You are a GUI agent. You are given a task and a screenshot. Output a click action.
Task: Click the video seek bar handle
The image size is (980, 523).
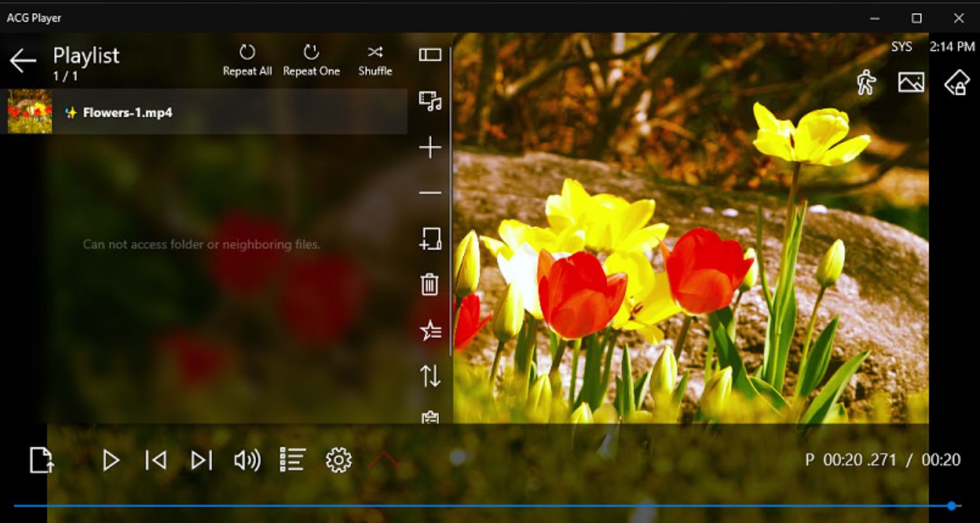pyautogui.click(x=951, y=505)
